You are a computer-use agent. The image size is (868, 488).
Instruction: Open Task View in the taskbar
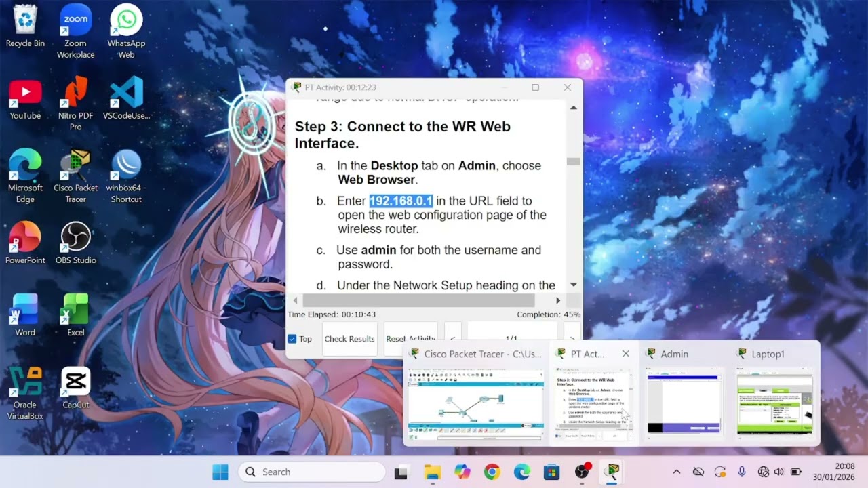(401, 472)
